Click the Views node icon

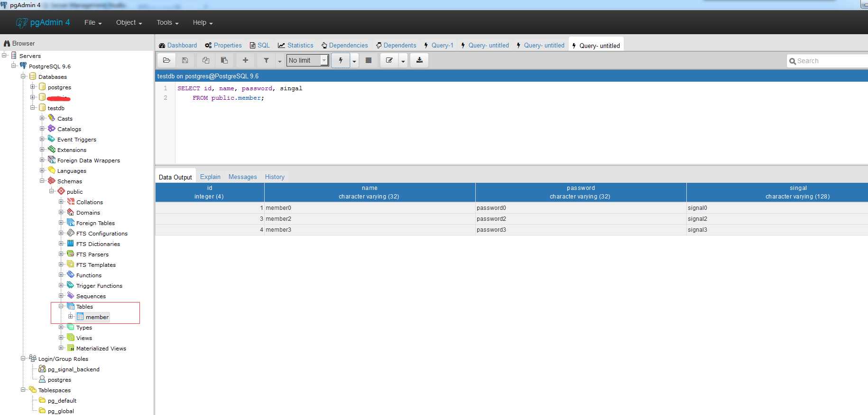71,337
